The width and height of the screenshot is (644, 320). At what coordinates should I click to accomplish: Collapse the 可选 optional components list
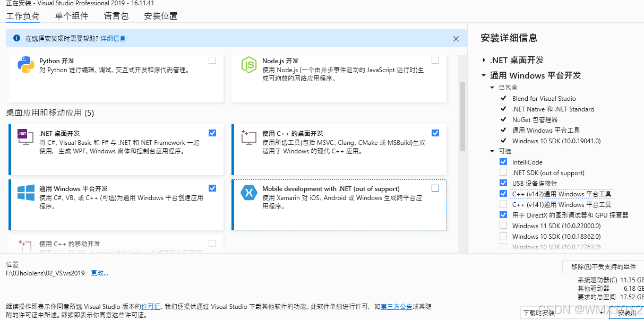(492, 151)
